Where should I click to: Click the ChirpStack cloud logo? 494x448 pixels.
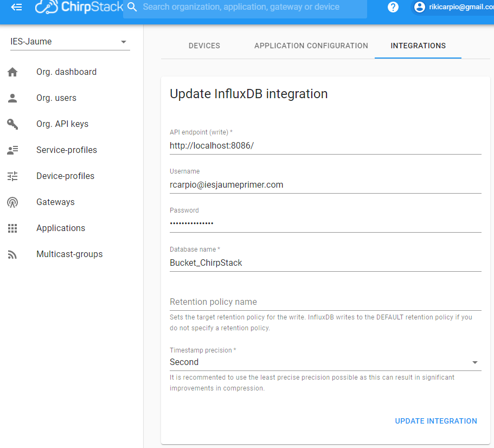[x=46, y=7]
